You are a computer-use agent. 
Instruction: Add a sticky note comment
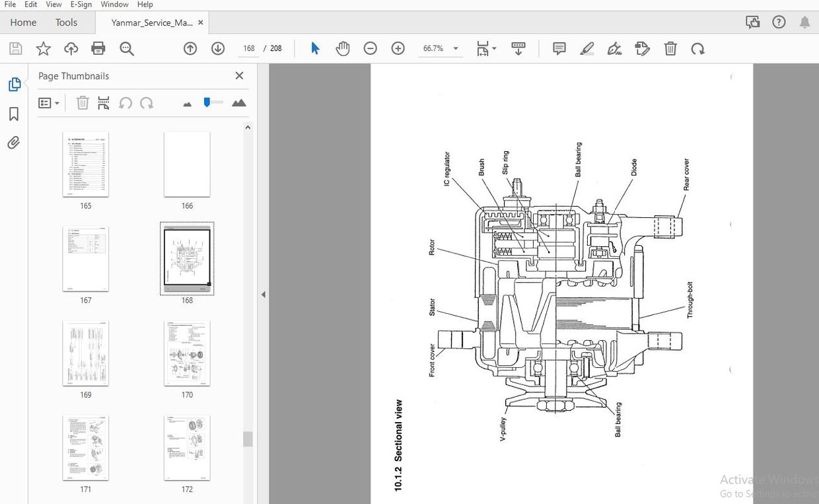coord(559,48)
